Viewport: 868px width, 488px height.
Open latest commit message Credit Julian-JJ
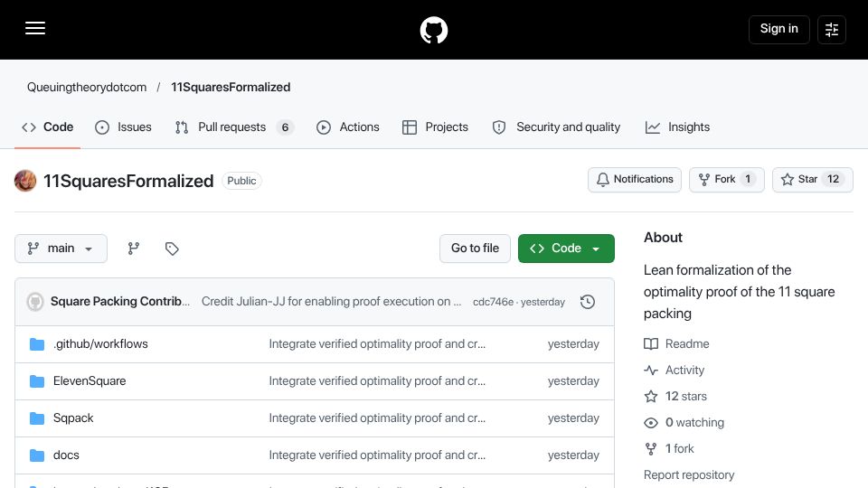click(x=331, y=302)
